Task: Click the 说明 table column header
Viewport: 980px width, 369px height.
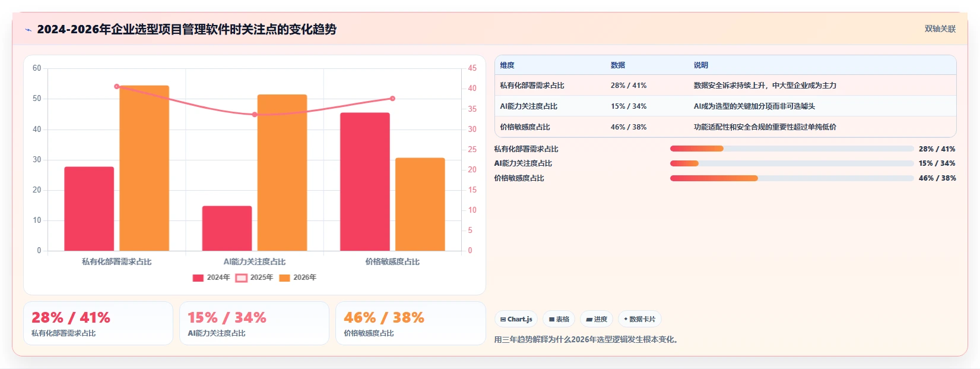Action: tap(701, 65)
